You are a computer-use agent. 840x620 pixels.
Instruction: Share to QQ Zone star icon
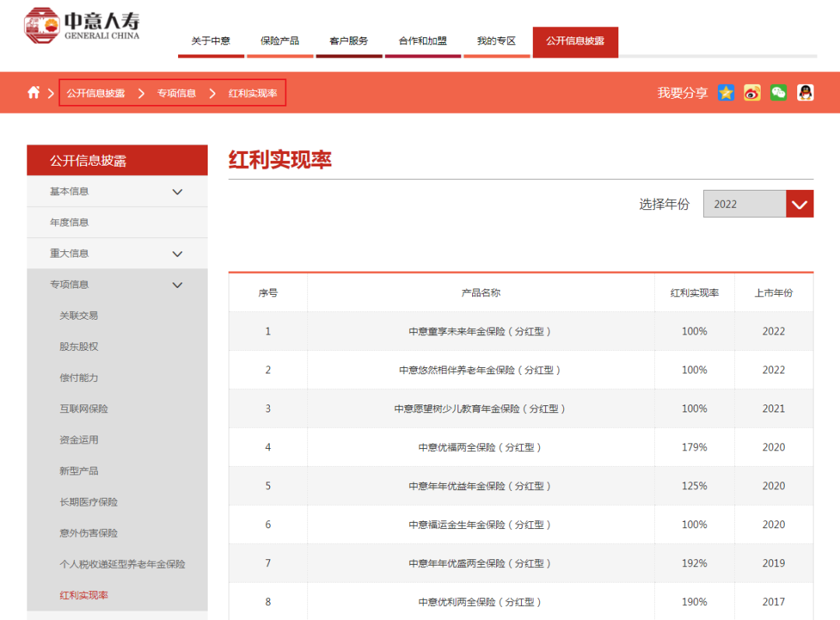coord(726,93)
